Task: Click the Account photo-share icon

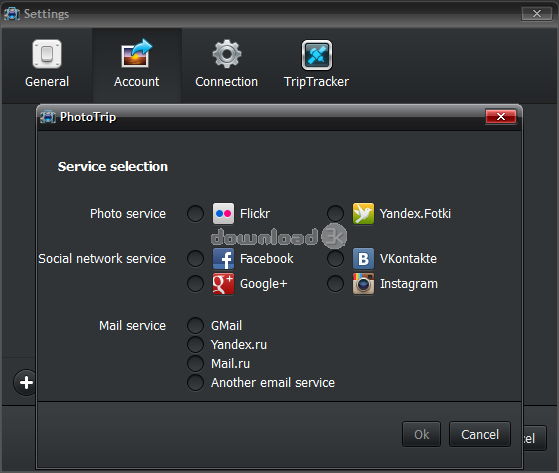Action: (x=137, y=53)
